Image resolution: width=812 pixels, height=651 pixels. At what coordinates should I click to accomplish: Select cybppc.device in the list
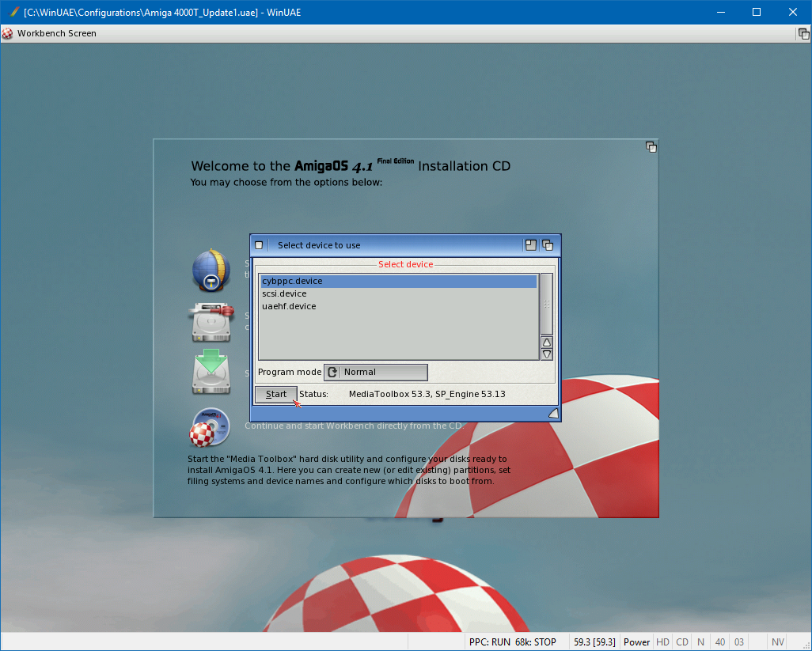click(292, 281)
